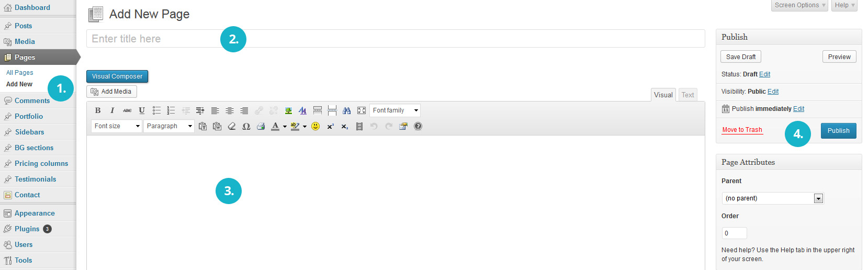Insert an unordered bullet list
868x270 pixels.
(156, 110)
